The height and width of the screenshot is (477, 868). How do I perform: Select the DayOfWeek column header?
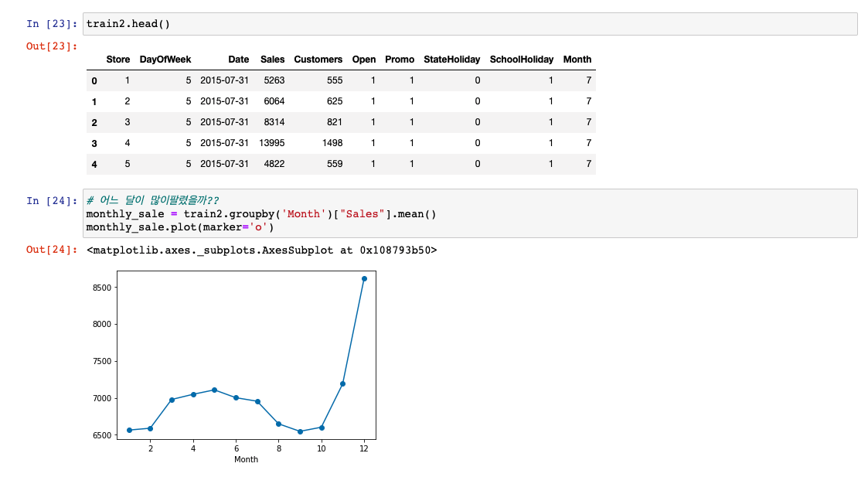coord(165,60)
